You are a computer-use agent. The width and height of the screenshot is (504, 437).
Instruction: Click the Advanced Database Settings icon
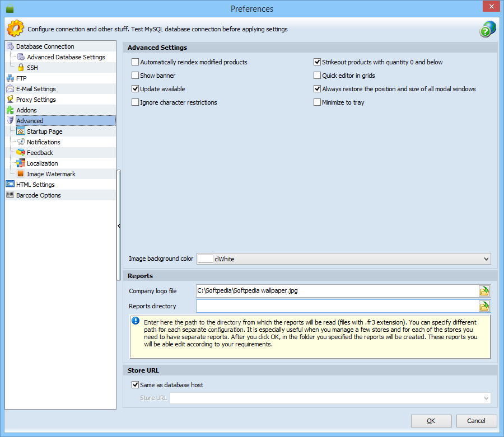click(21, 57)
